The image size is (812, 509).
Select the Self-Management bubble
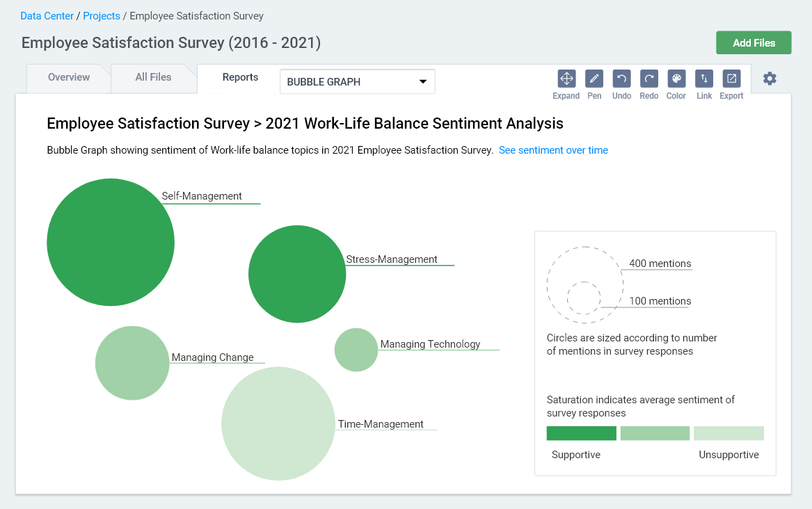point(111,242)
